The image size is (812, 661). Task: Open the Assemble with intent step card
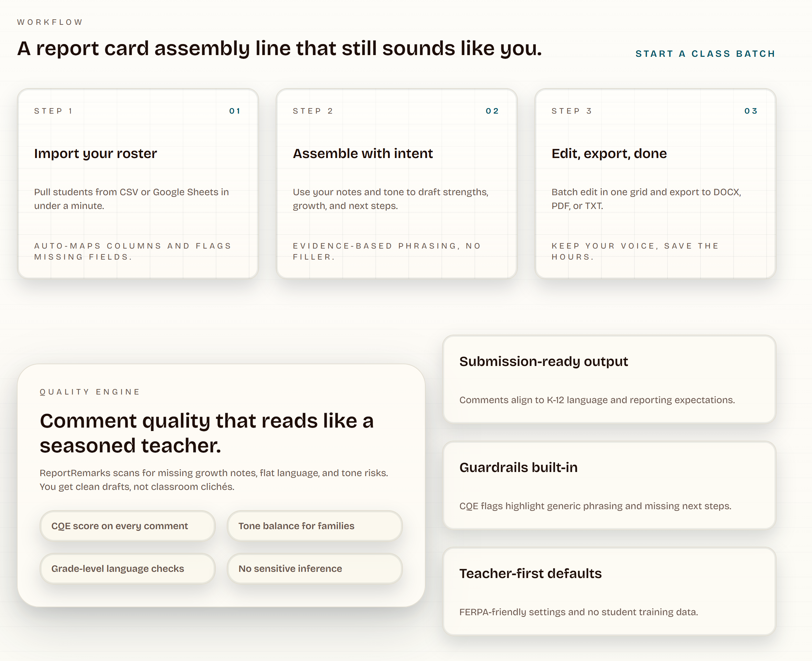coord(397,183)
